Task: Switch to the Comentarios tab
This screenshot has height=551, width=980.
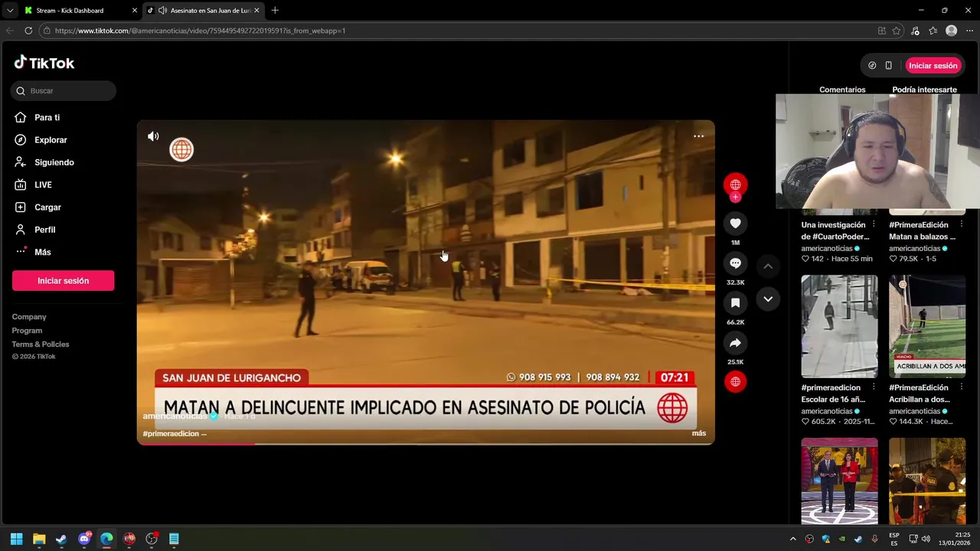Action: pyautogui.click(x=842, y=90)
